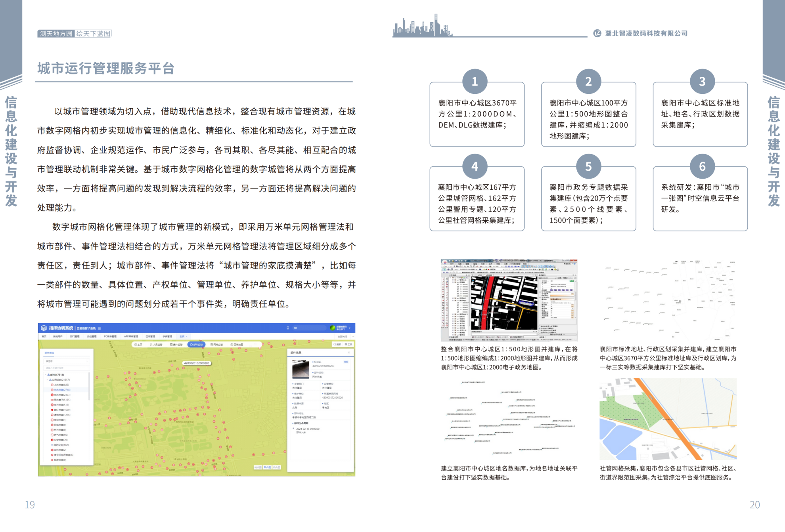
Task: Click 全部关闭 to close all tabs
Action: coord(343,336)
